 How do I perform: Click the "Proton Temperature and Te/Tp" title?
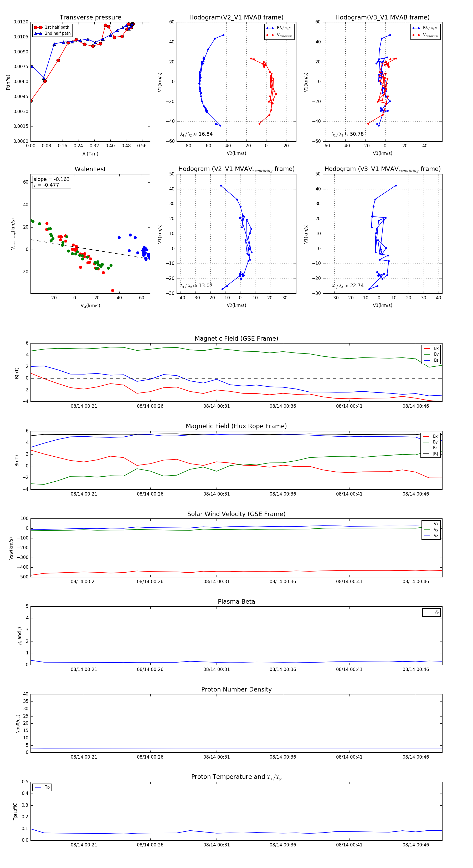[236, 777]
